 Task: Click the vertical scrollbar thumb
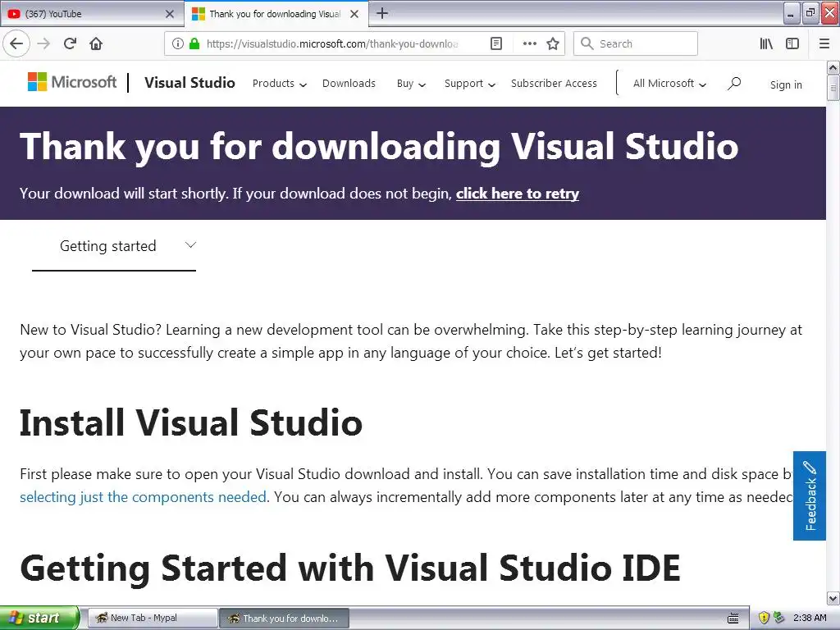[833, 88]
